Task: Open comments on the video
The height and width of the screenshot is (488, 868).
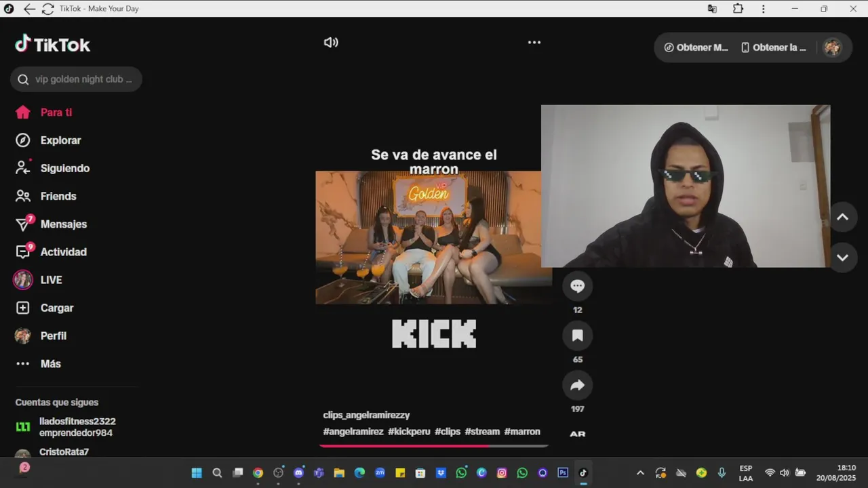Action: point(577,286)
